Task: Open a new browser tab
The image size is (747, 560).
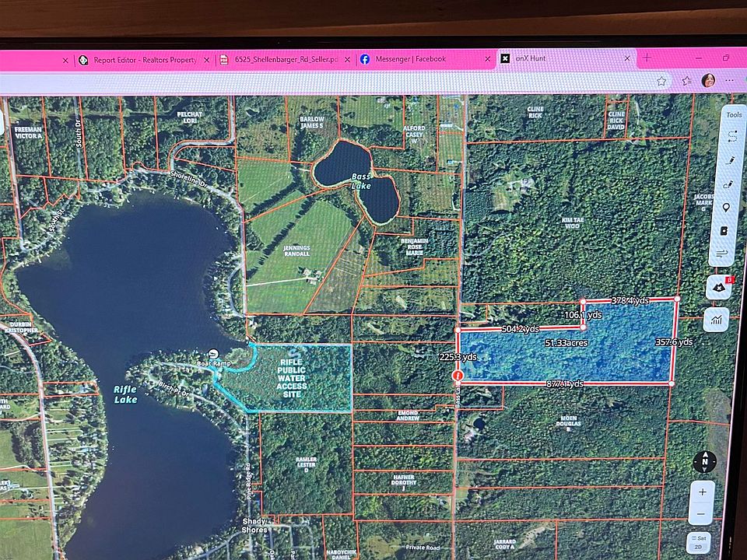Action: pyautogui.click(x=647, y=58)
